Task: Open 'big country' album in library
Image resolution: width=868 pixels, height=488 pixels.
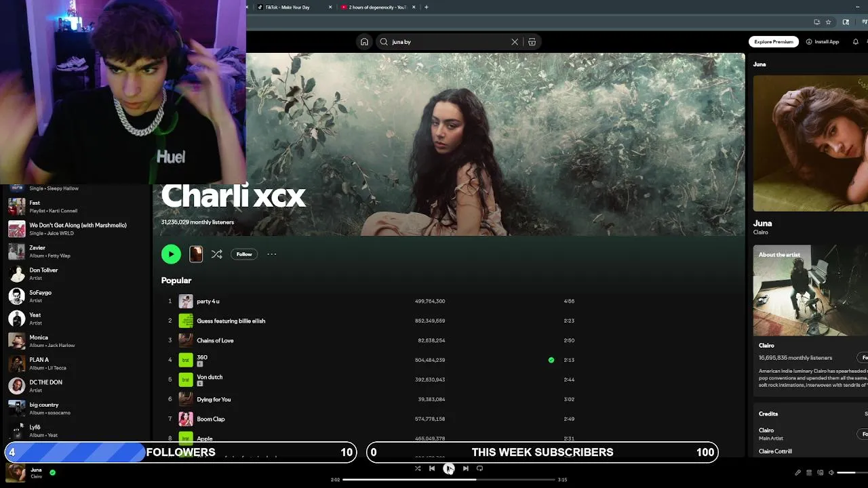Action: pyautogui.click(x=76, y=408)
